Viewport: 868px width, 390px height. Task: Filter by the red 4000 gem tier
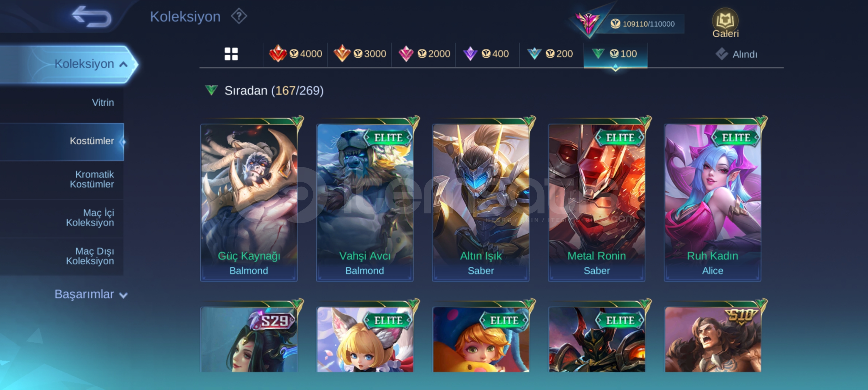[x=295, y=54]
